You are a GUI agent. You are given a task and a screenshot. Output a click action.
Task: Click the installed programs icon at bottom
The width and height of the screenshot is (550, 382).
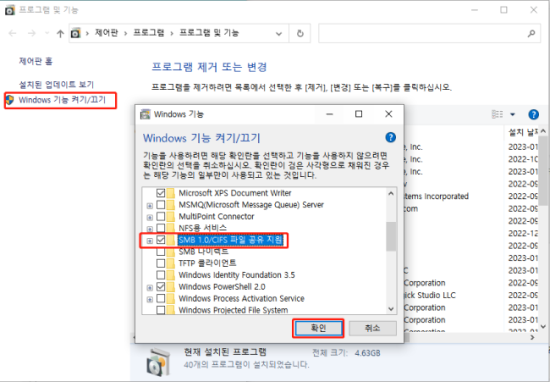pos(158,362)
